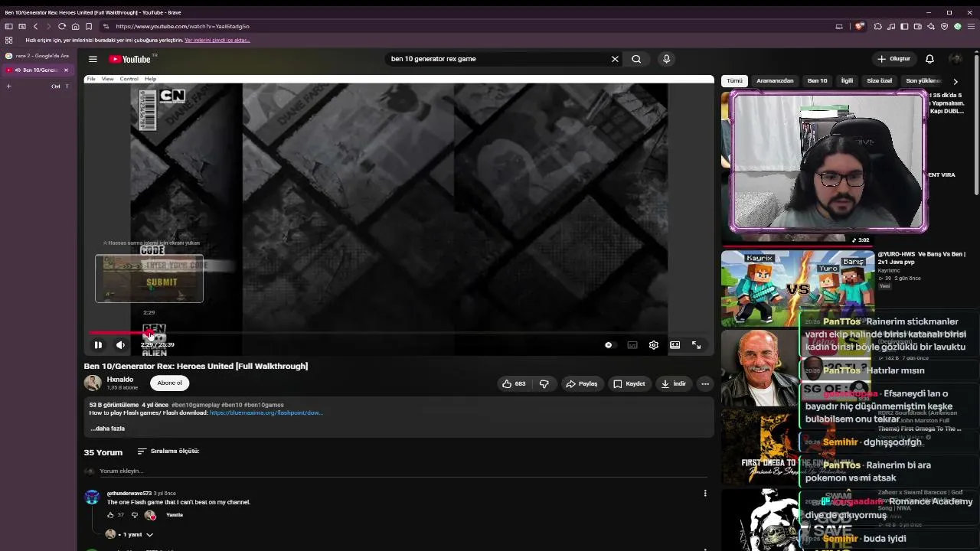This screenshot has width=980, height=551.
Task: Switch to the Google search vertical tab
Action: (x=38, y=56)
